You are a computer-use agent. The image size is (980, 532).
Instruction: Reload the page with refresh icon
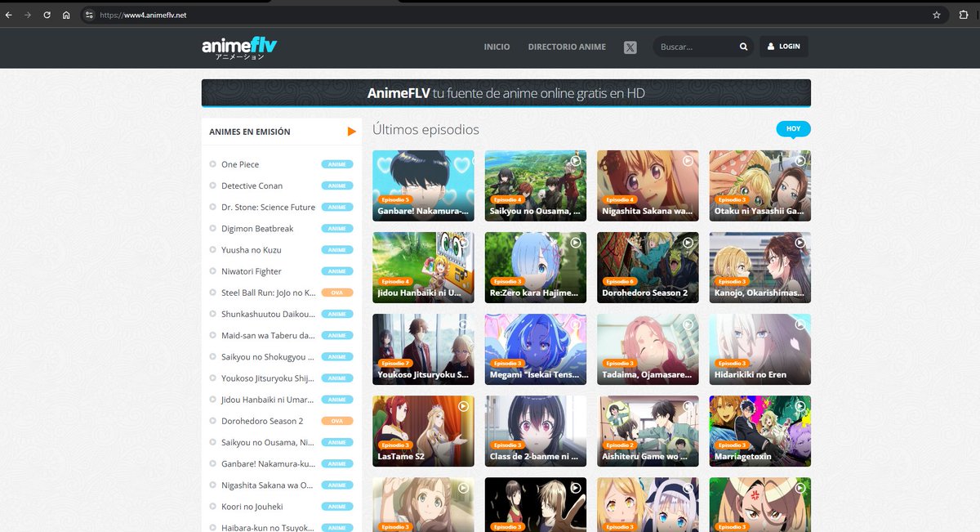[47, 15]
